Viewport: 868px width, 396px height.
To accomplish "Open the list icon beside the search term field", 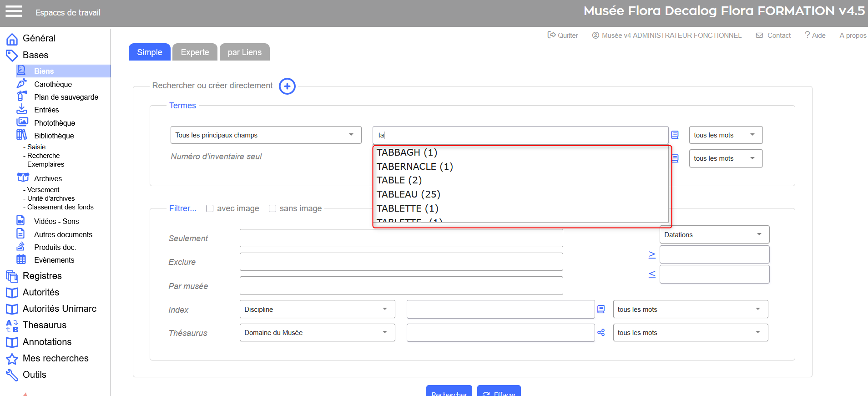I will pos(675,135).
